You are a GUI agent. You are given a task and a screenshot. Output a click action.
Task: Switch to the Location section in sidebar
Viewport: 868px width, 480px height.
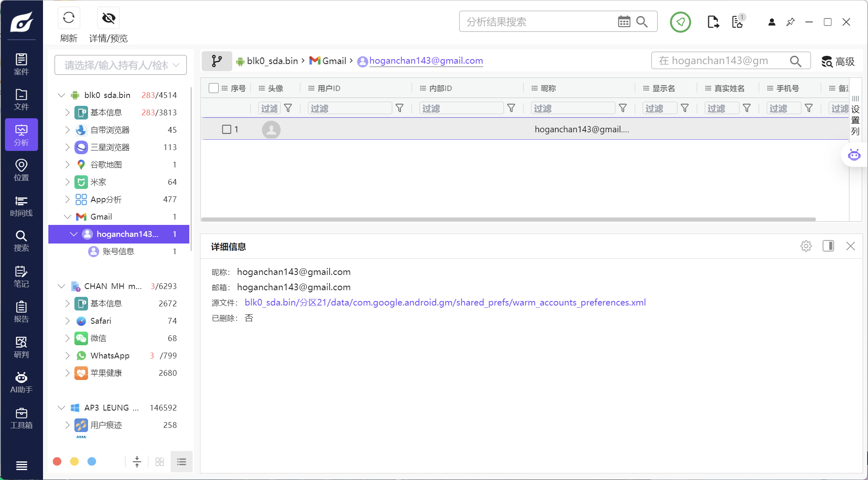(x=21, y=170)
